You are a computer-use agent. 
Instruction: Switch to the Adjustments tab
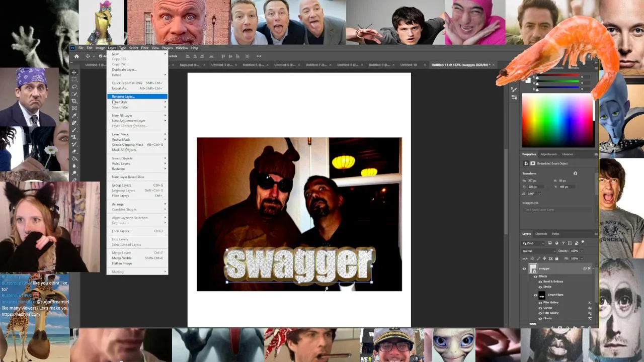tap(549, 154)
